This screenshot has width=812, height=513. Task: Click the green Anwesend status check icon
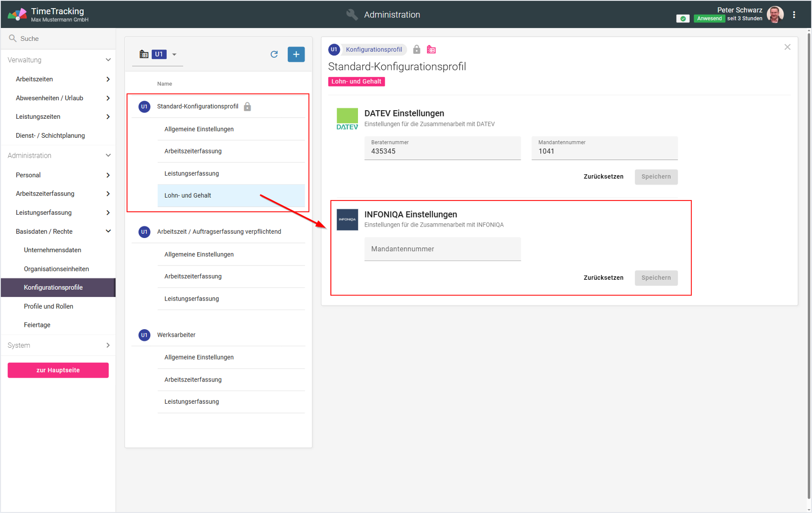tap(683, 19)
